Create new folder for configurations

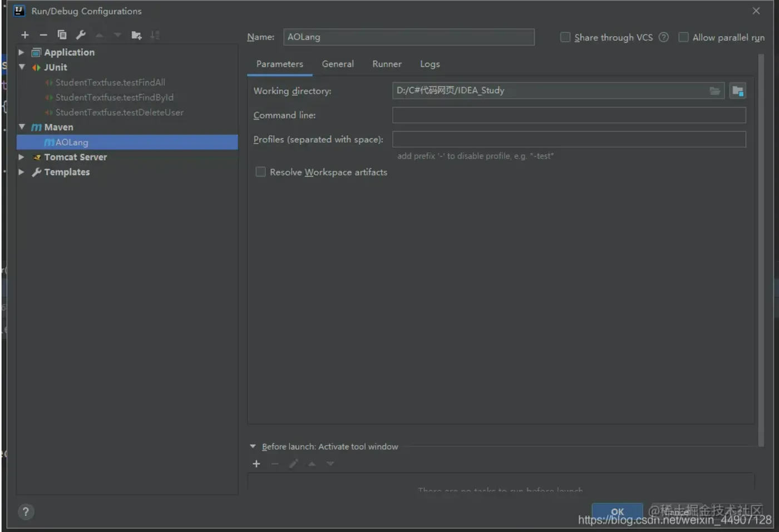pos(136,35)
